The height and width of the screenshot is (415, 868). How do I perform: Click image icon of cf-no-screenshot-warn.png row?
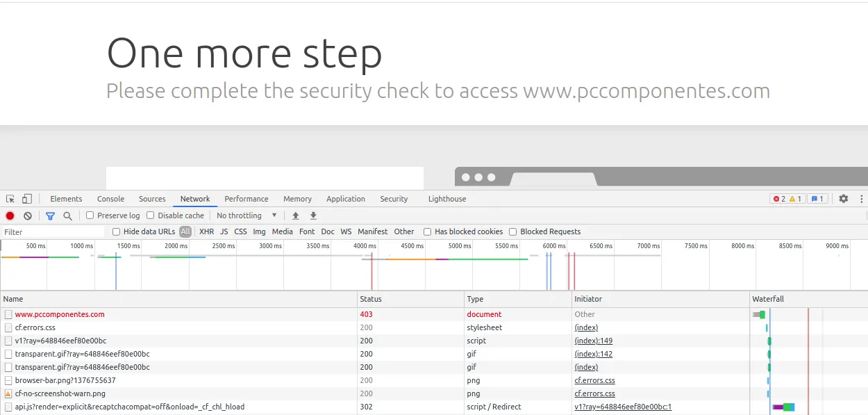(8, 393)
